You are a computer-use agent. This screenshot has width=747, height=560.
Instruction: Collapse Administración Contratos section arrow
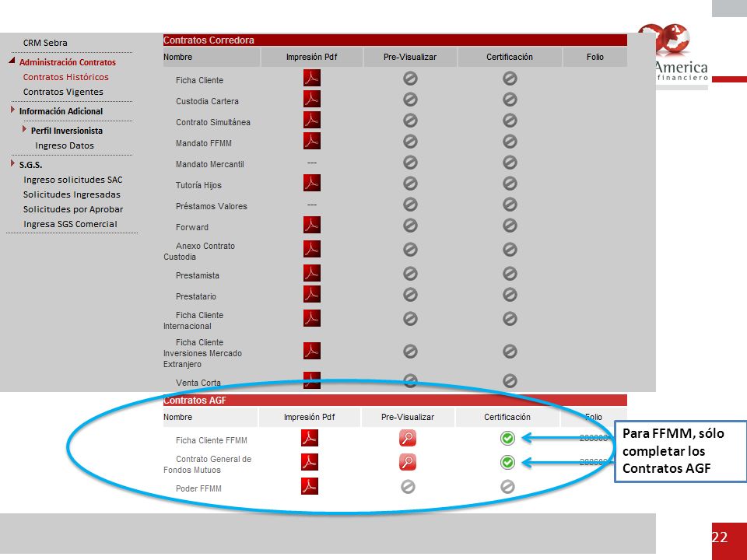(12, 61)
